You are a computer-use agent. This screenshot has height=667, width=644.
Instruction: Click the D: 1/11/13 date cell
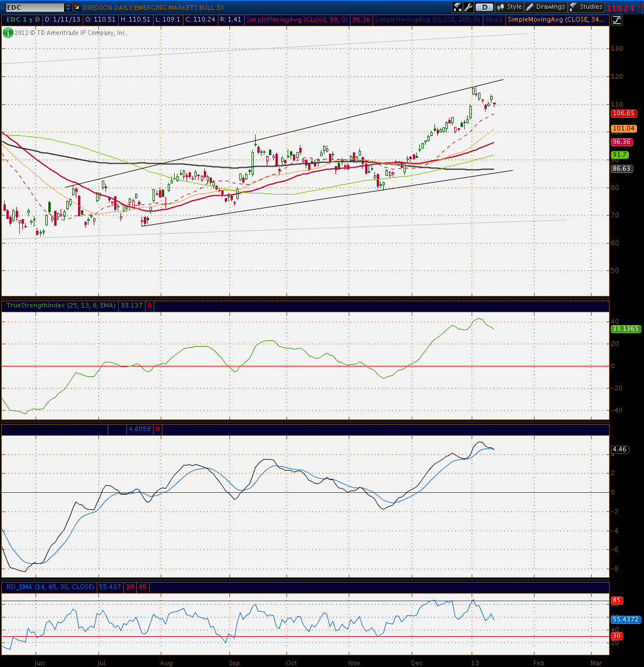tap(62, 20)
